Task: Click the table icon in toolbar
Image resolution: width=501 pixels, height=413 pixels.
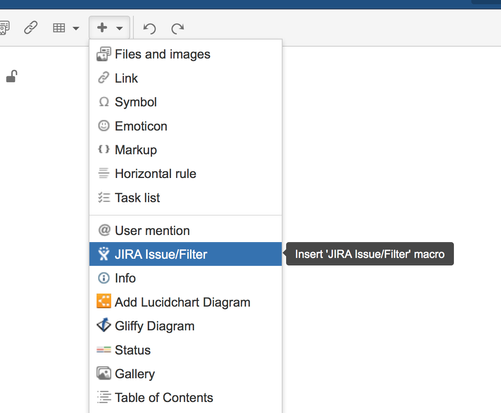Action: point(59,28)
